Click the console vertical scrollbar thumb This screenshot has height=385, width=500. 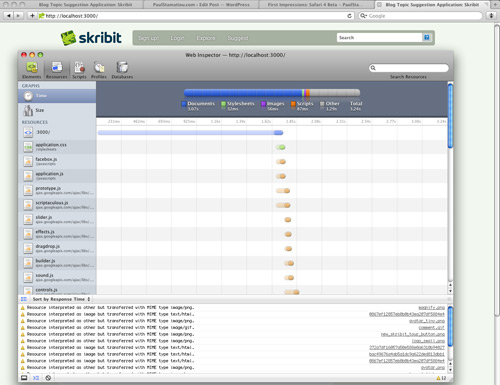pos(450,327)
